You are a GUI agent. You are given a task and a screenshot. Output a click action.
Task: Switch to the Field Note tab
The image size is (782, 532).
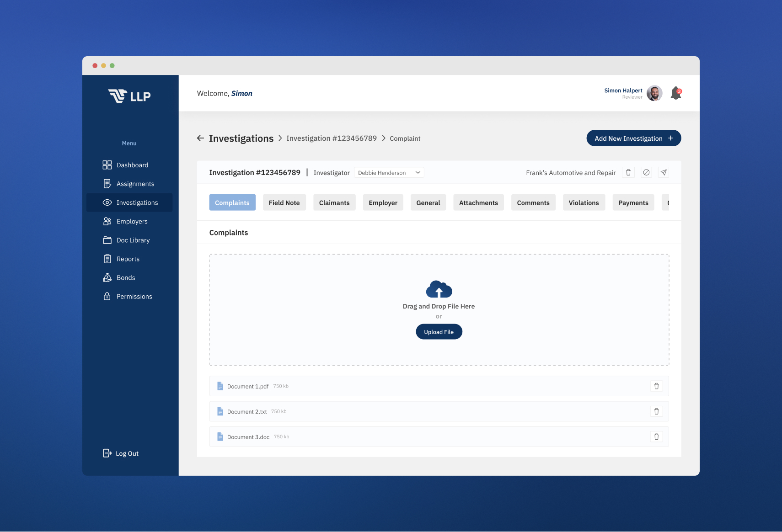pyautogui.click(x=284, y=203)
